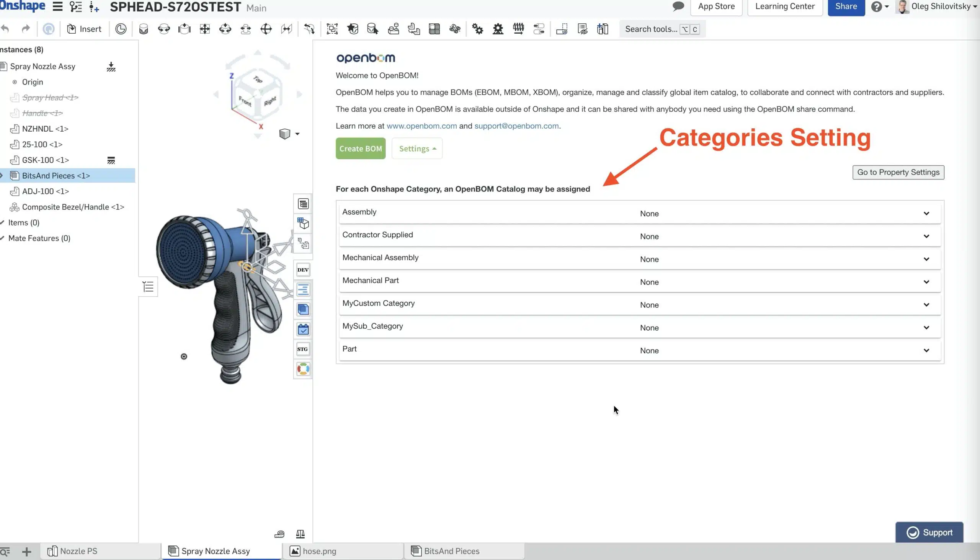980x560 pixels.
Task: Click the Linear relation tool
Action: [539, 29]
